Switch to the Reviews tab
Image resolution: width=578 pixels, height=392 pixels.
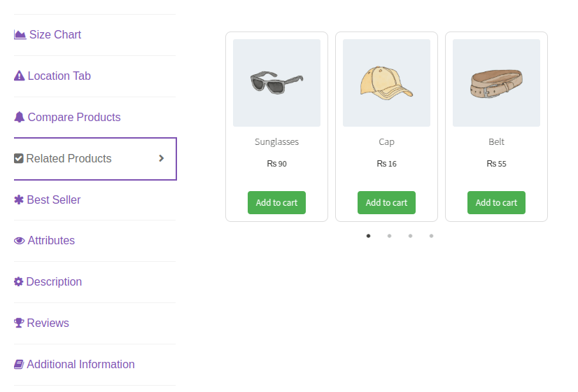point(48,323)
